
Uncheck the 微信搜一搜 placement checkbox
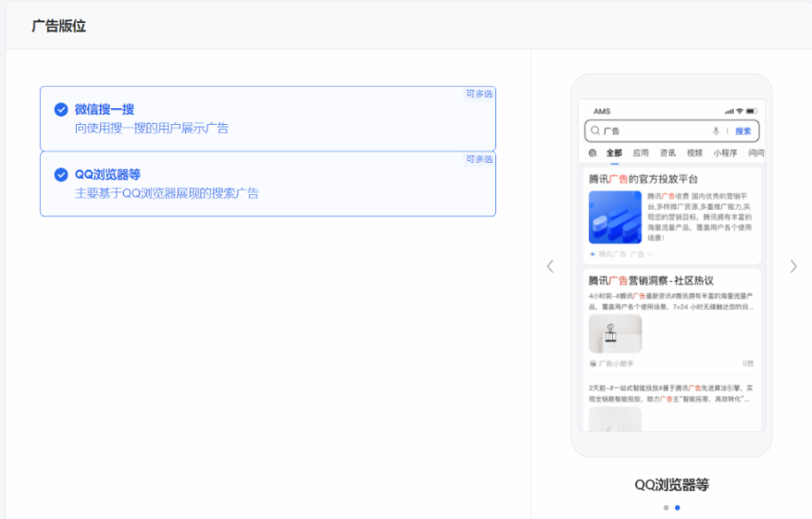61,109
